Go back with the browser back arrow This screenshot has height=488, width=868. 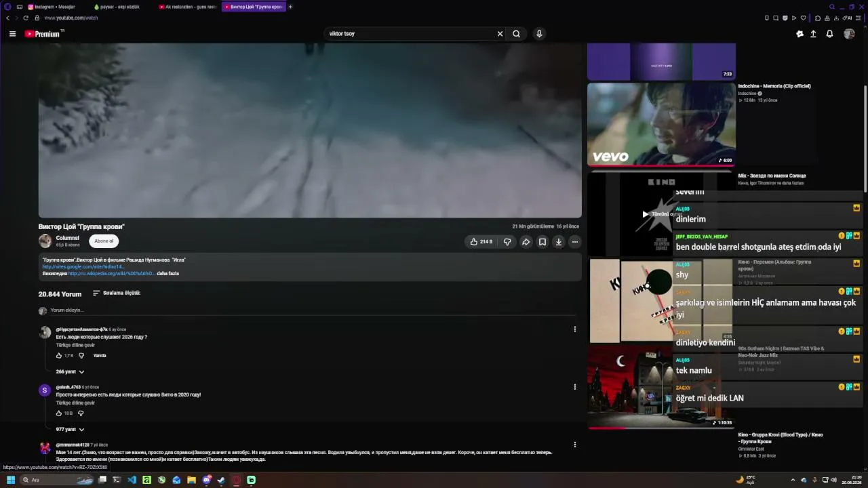point(7,18)
